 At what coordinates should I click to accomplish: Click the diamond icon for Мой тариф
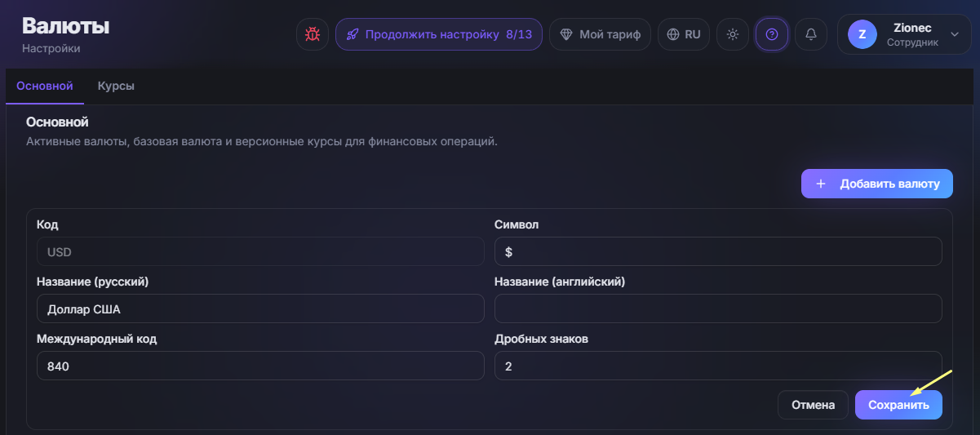pyautogui.click(x=565, y=34)
